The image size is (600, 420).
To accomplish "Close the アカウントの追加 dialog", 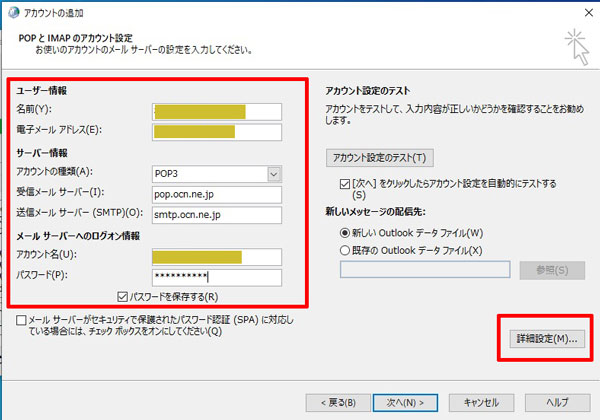I will coord(589,13).
